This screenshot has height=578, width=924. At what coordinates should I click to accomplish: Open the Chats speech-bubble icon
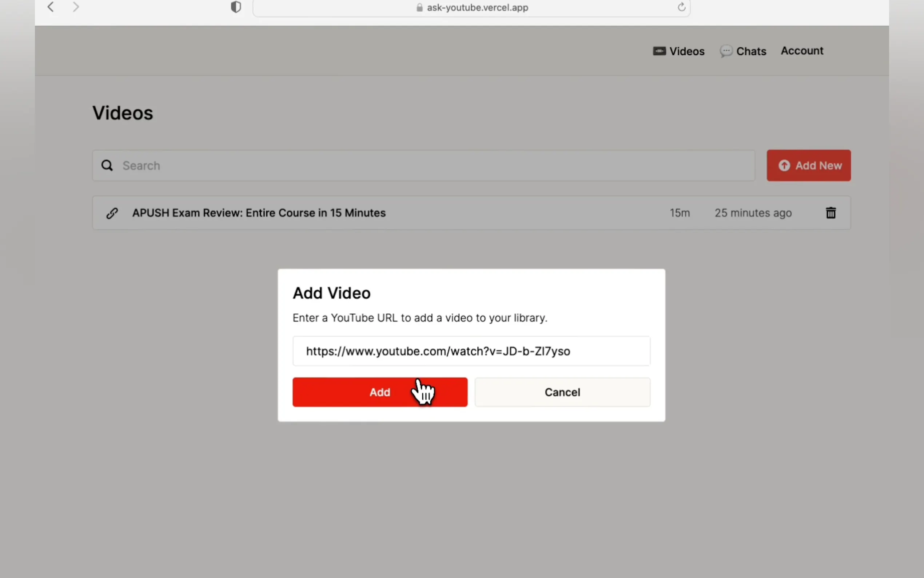[x=726, y=51]
